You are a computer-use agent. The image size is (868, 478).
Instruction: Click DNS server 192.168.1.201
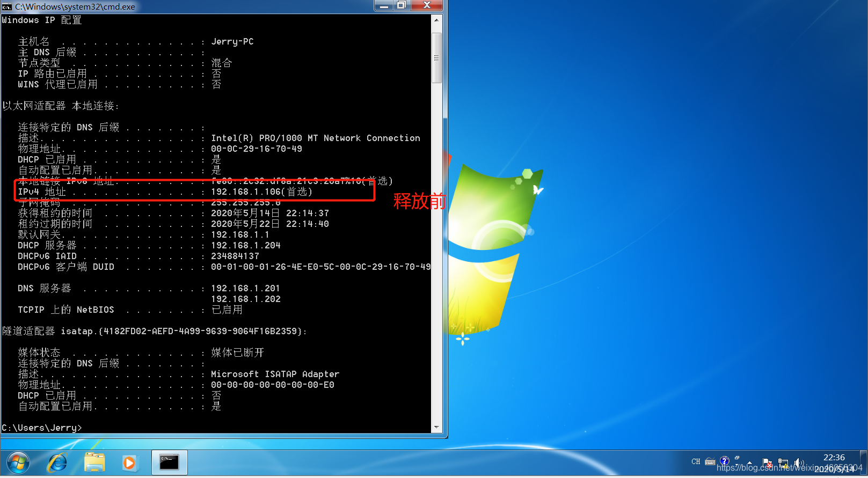[246, 288]
